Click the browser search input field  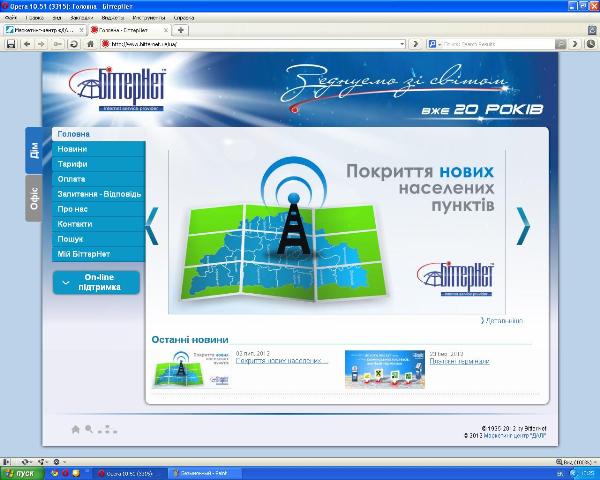pos(497,44)
